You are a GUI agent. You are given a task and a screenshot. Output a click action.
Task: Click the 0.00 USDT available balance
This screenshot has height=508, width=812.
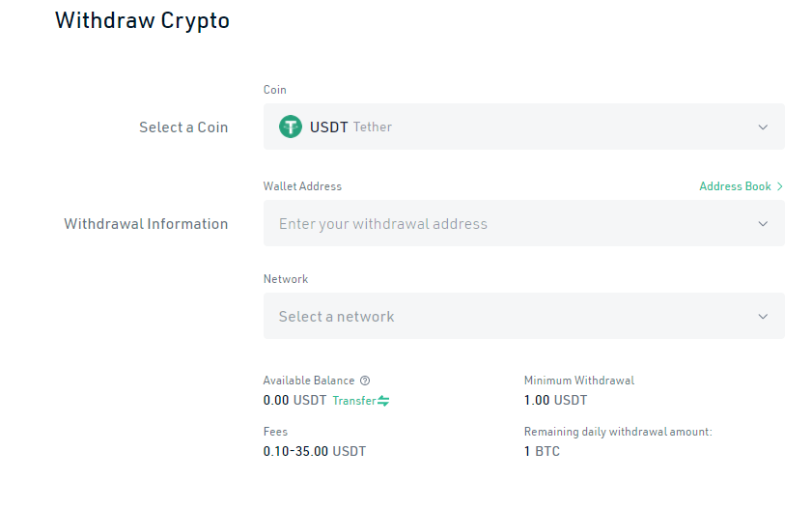(x=294, y=400)
